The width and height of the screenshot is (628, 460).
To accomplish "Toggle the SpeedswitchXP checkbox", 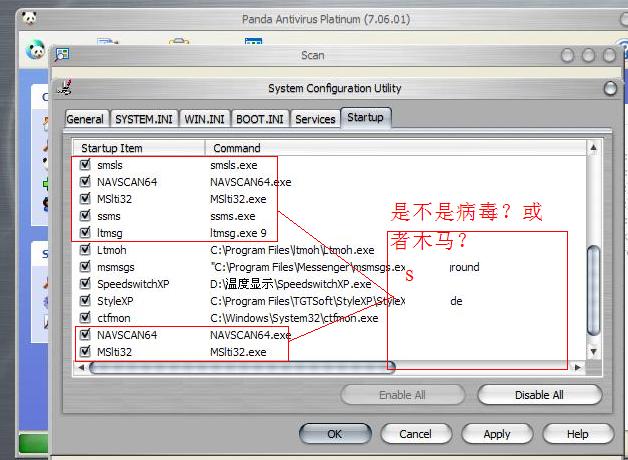I will (85, 283).
